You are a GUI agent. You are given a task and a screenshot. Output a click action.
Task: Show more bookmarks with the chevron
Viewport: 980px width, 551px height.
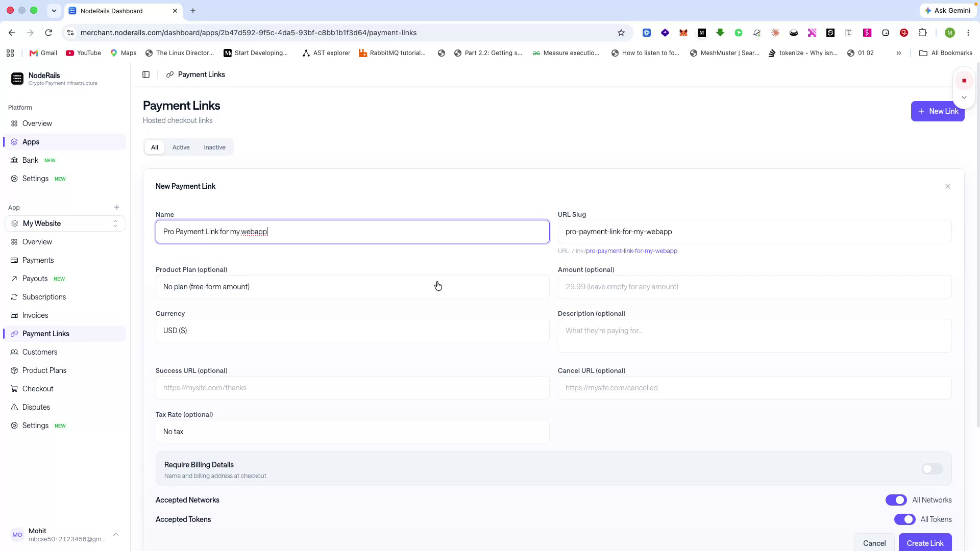899,53
